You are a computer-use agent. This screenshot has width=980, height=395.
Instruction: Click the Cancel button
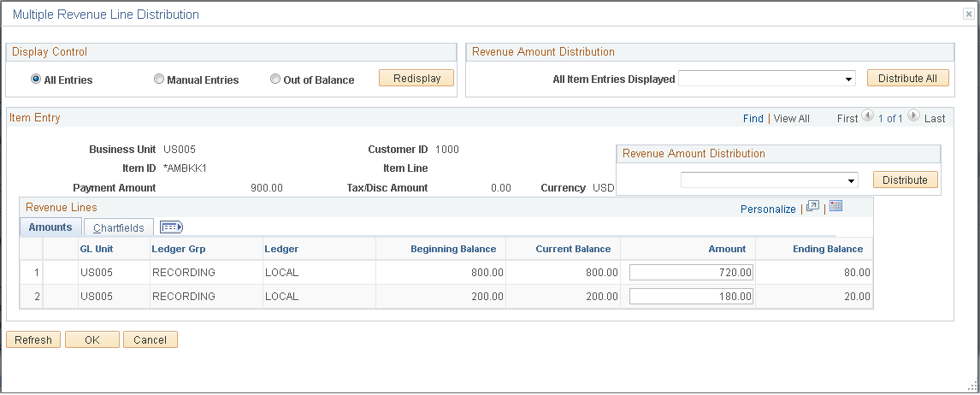151,339
